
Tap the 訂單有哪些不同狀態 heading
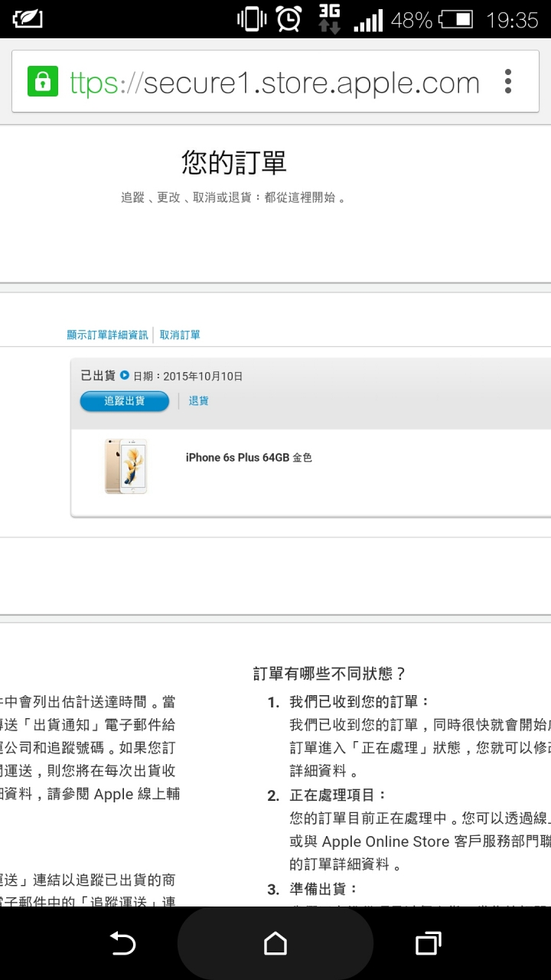329,674
